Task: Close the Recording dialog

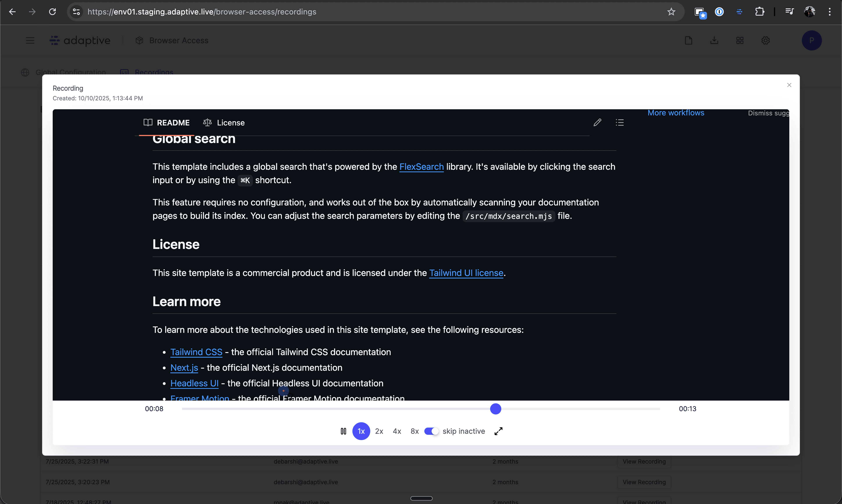Action: [x=789, y=85]
